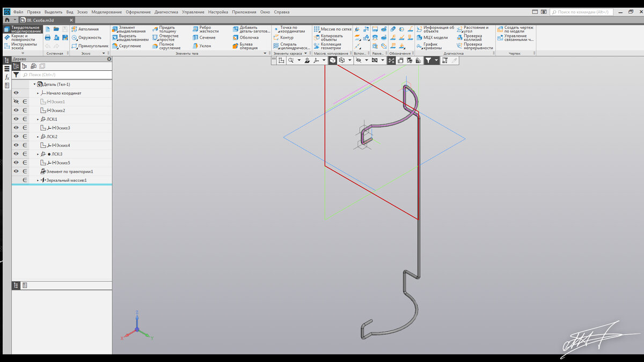The height and width of the screenshot is (362, 644).
Task: Choose Придать толщину tool
Action: coord(163,29)
